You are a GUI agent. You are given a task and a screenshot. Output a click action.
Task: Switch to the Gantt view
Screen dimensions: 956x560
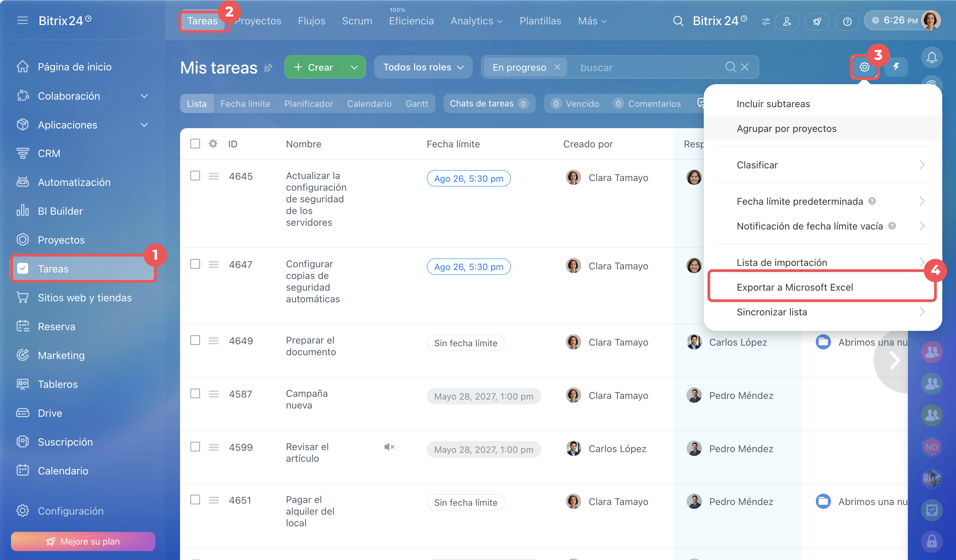(416, 103)
